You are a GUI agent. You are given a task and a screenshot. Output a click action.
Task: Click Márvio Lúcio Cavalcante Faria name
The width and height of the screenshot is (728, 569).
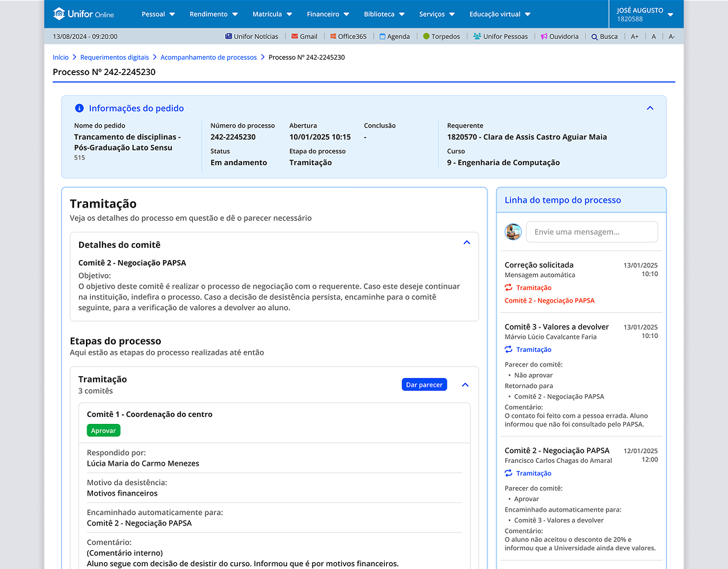click(551, 337)
